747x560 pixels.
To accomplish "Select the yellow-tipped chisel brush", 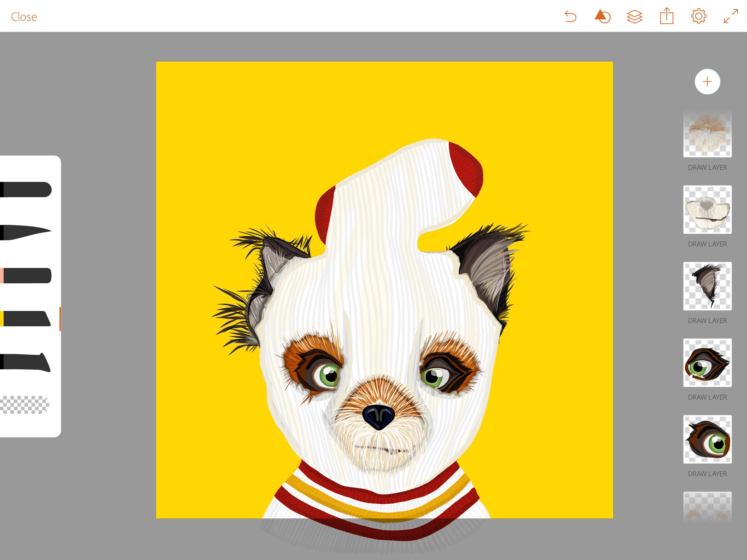I will coord(26,318).
